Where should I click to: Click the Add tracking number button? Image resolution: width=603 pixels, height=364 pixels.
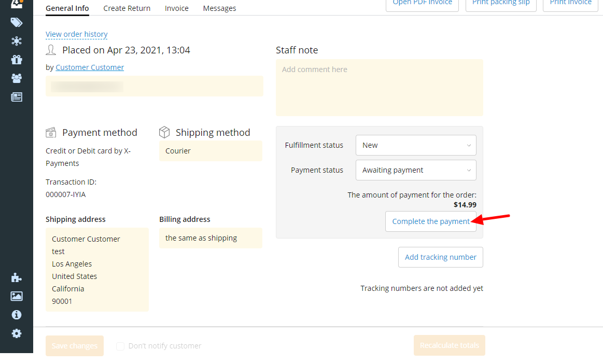[440, 257]
